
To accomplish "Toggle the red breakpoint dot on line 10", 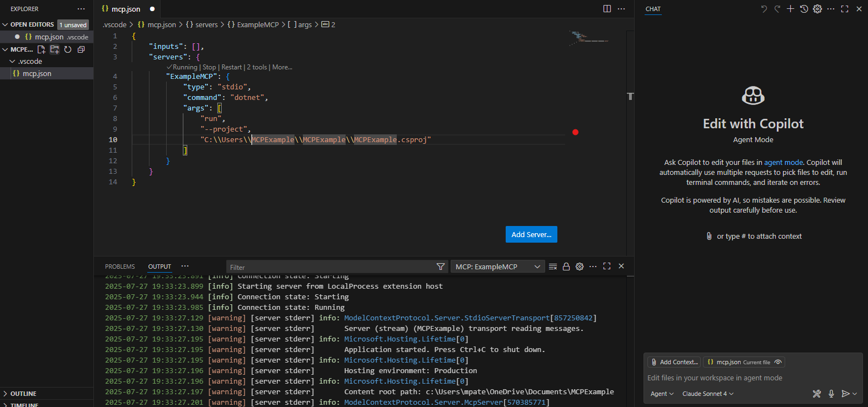I will (575, 132).
